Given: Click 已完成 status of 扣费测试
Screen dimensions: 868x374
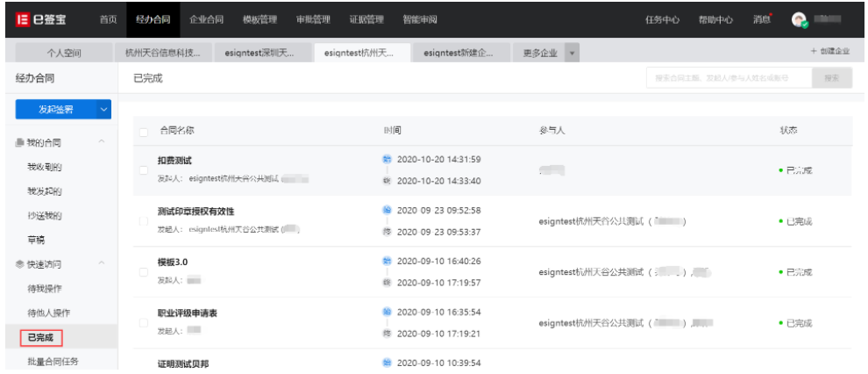Looking at the screenshot, I should click(x=795, y=170).
